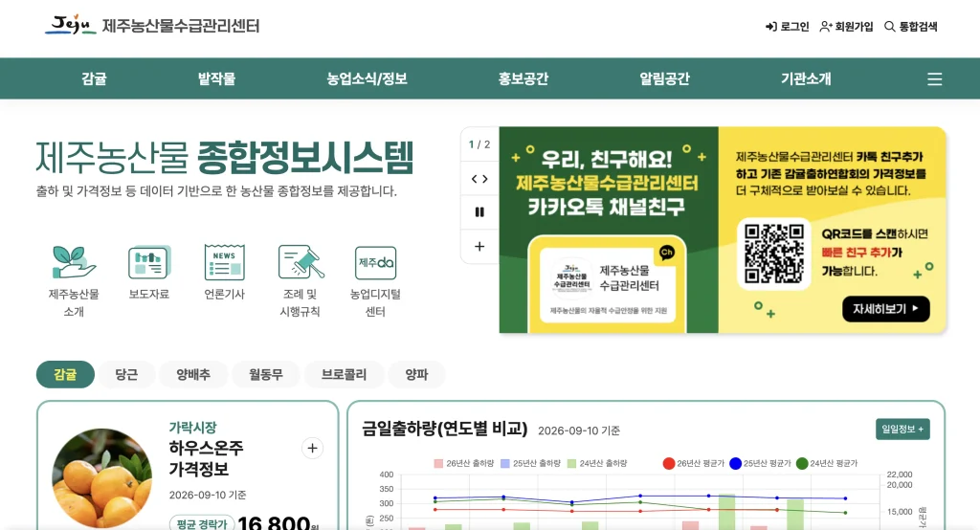Open the 보도자료 icon

click(x=148, y=273)
